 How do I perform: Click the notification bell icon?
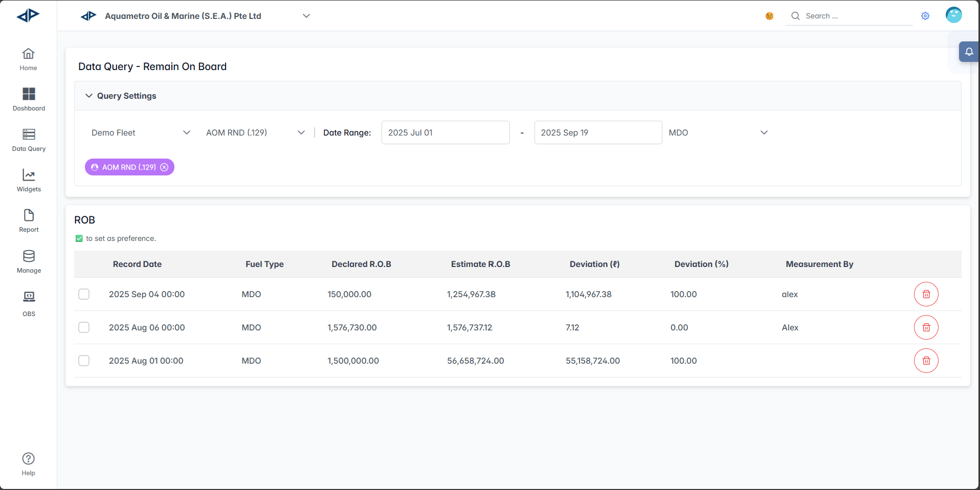tap(969, 52)
